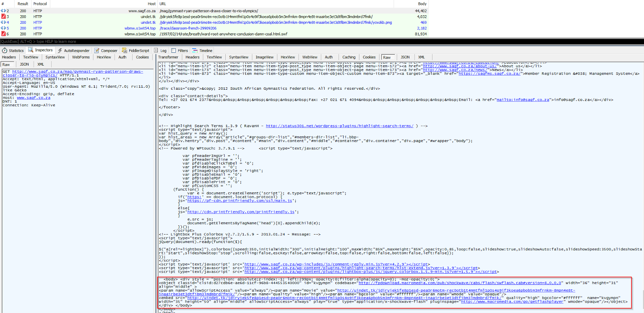
Task: Switch response inspector to ImageView tab
Action: pos(264,57)
